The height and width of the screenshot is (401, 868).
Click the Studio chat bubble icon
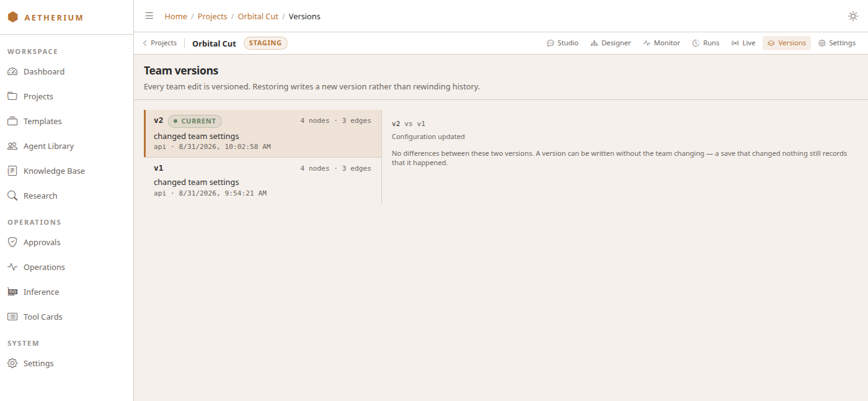tap(550, 43)
